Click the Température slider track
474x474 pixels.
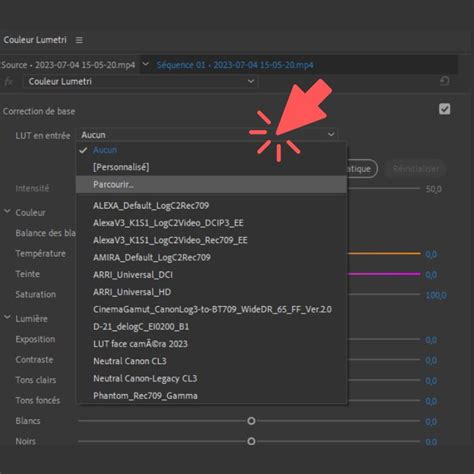click(x=384, y=254)
